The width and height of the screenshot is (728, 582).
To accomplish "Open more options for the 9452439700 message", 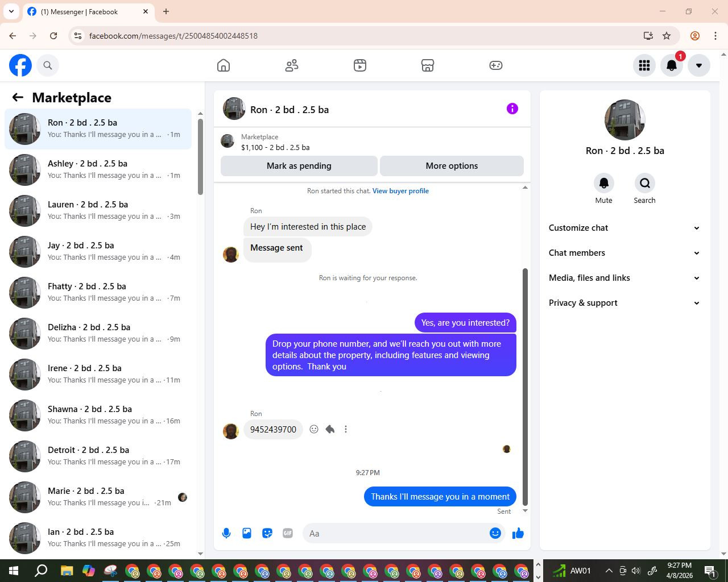I will pyautogui.click(x=346, y=429).
